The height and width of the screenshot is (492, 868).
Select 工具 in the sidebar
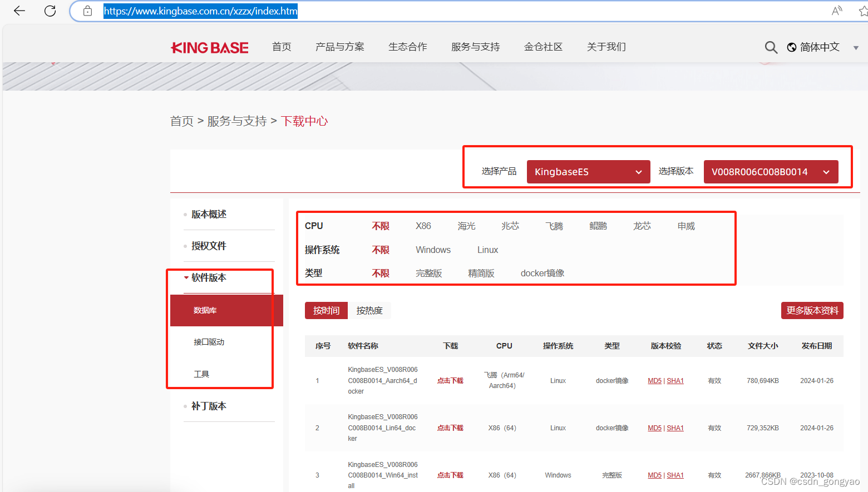tap(201, 374)
